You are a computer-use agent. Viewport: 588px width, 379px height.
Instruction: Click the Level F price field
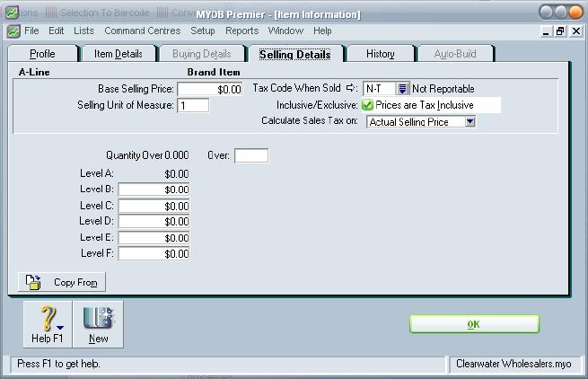coord(154,253)
